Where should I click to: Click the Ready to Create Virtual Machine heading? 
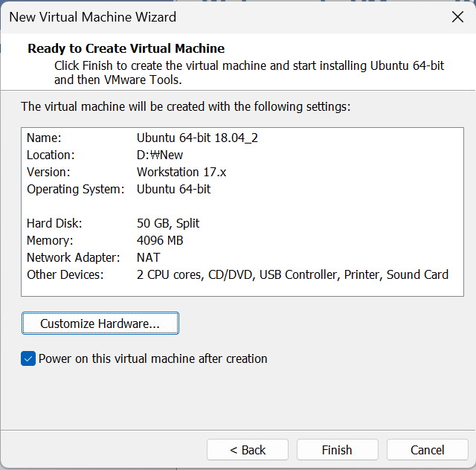[x=126, y=48]
